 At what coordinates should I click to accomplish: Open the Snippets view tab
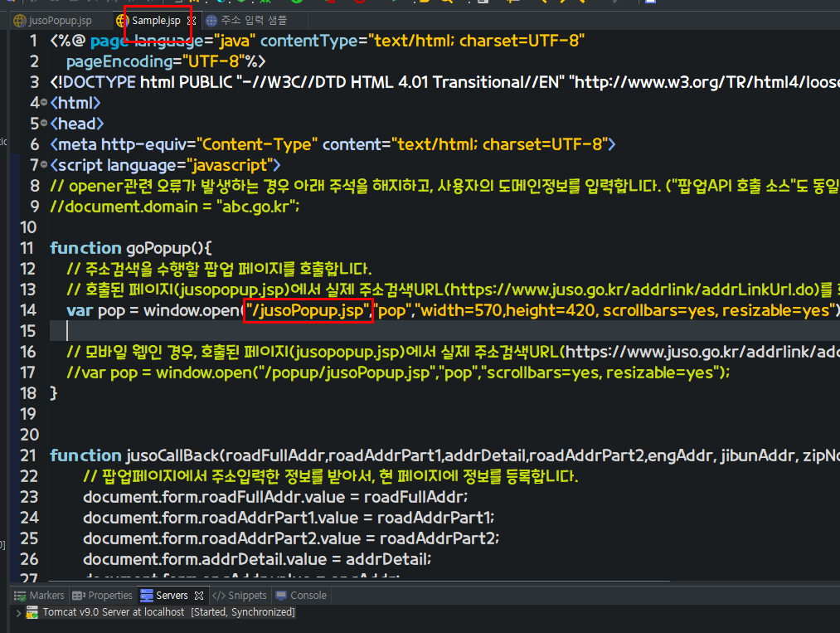click(x=240, y=596)
